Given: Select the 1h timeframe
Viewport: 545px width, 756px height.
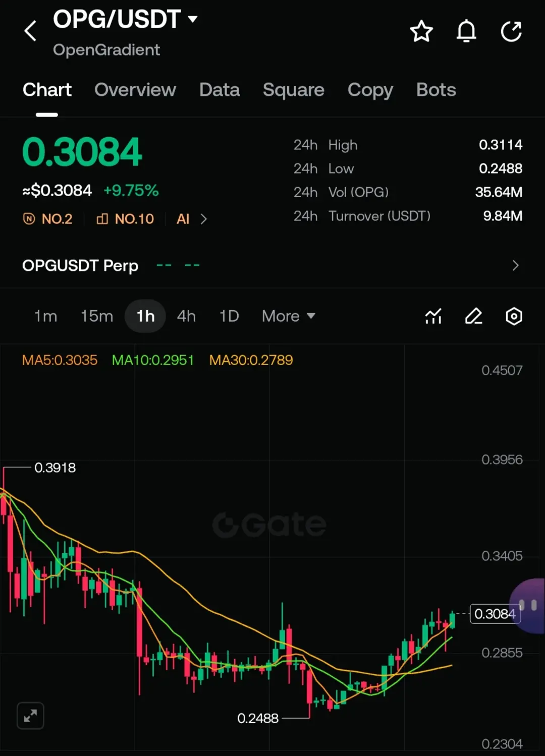Looking at the screenshot, I should click(145, 316).
